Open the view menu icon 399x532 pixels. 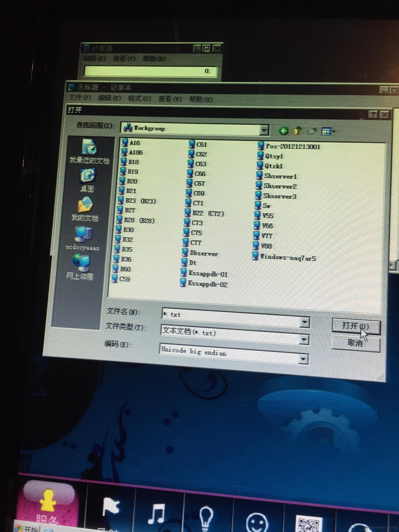pos(328,131)
